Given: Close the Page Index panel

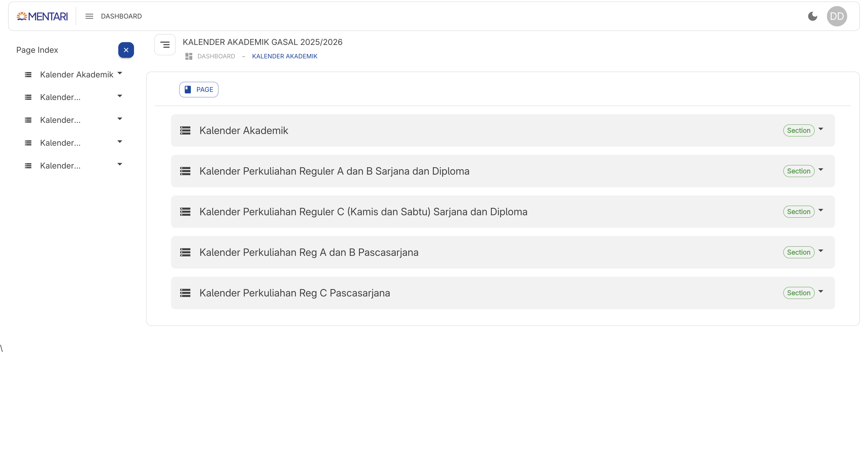Looking at the screenshot, I should click(126, 50).
